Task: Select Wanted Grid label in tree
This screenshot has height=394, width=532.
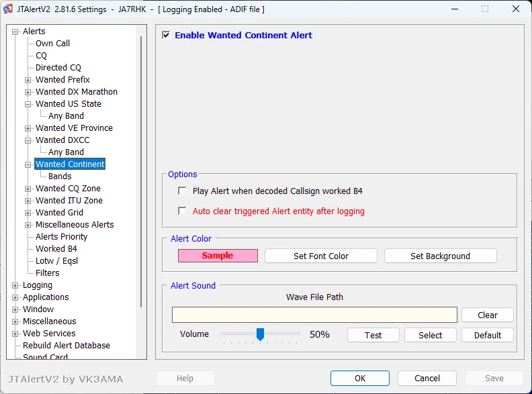Action: 59,213
